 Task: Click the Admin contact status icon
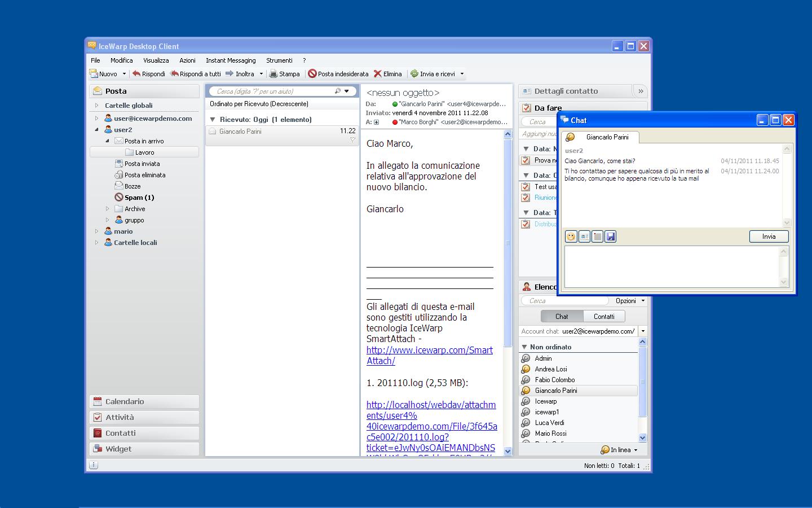[x=526, y=358]
